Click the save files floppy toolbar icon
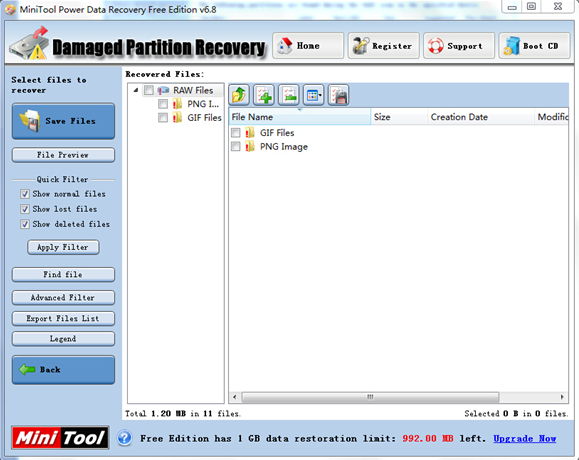The height and width of the screenshot is (460, 579). point(338,95)
